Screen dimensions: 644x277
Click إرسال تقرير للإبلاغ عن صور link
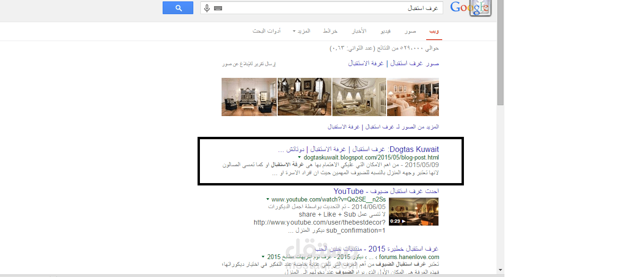pos(248,64)
